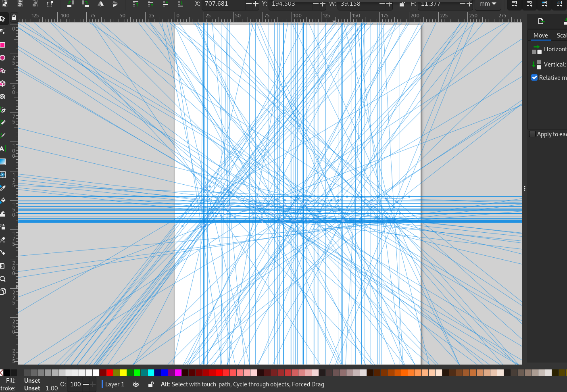The height and width of the screenshot is (392, 567).
Task: Enable Apply to each object separately
Action: pyautogui.click(x=532, y=134)
